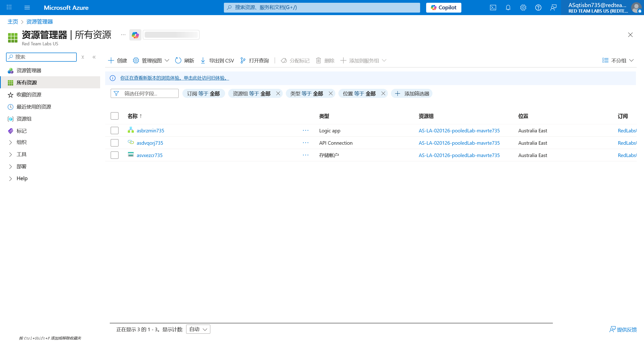Click the Copilot icon beside the page title
Screen dimensions: 644x342
pos(135,35)
